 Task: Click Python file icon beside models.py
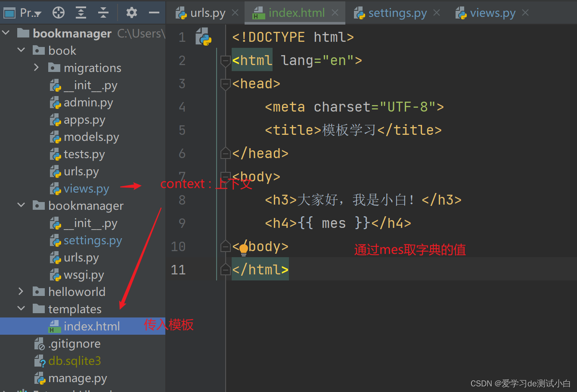[55, 137]
